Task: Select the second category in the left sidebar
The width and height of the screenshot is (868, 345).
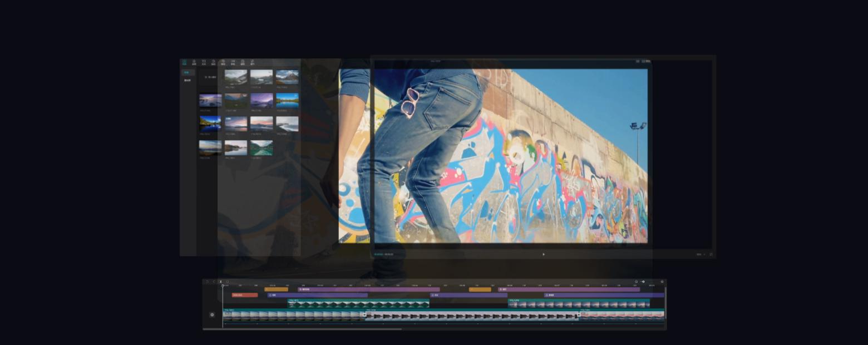Action: pos(188,81)
